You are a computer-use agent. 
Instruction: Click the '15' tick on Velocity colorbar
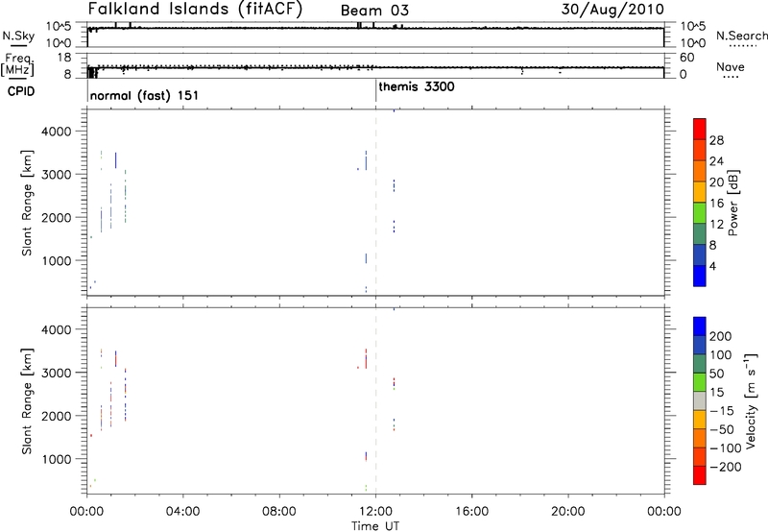[716, 392]
